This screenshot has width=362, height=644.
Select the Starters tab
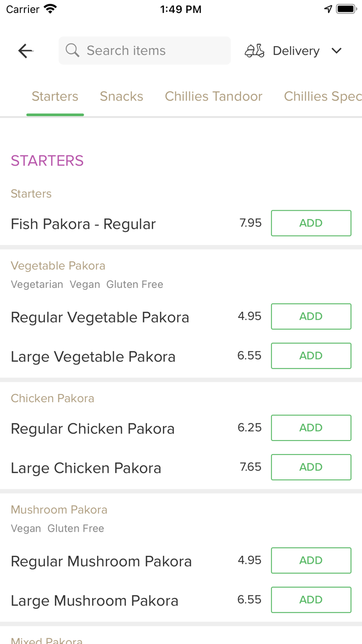(x=55, y=96)
